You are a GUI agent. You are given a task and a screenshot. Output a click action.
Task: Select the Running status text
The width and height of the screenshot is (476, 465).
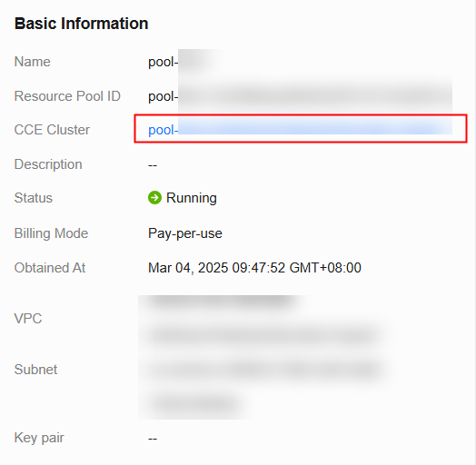click(x=192, y=198)
